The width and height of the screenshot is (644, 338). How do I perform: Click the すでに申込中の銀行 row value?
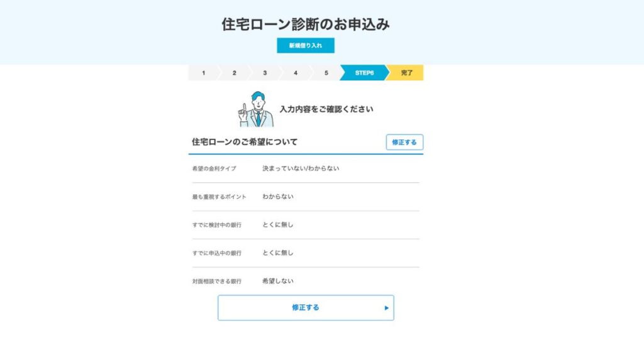278,253
